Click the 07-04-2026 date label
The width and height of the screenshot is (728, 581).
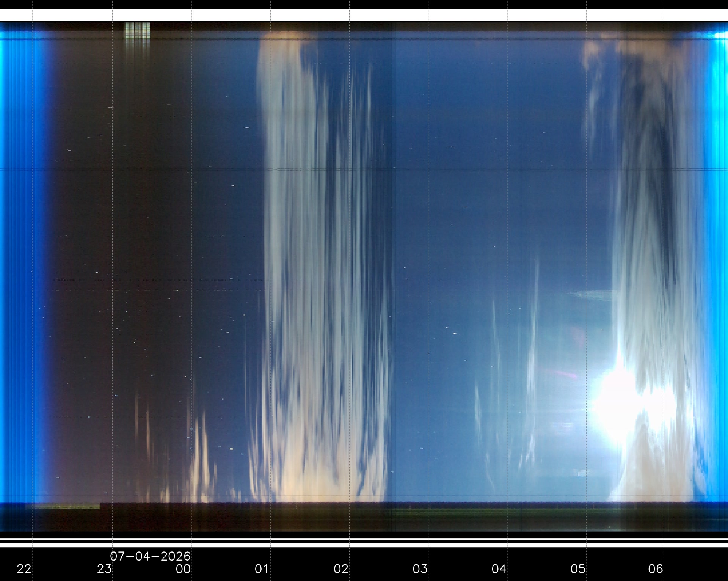151,556
